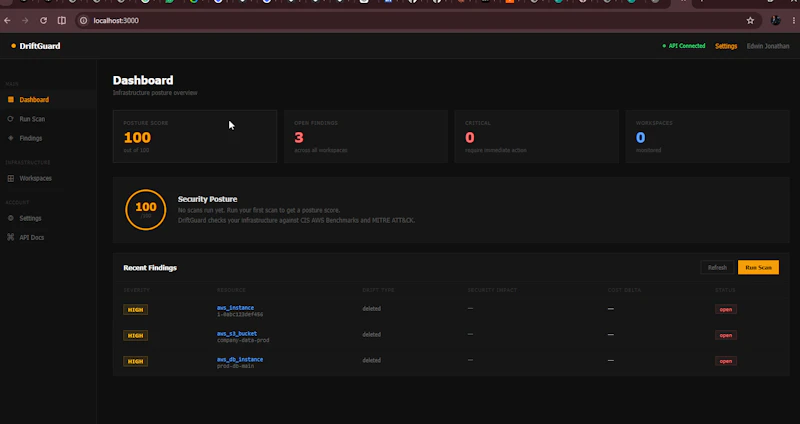Screen dimensions: 800x424
Task: Bookmark this page with the star icon
Action: click(x=750, y=20)
